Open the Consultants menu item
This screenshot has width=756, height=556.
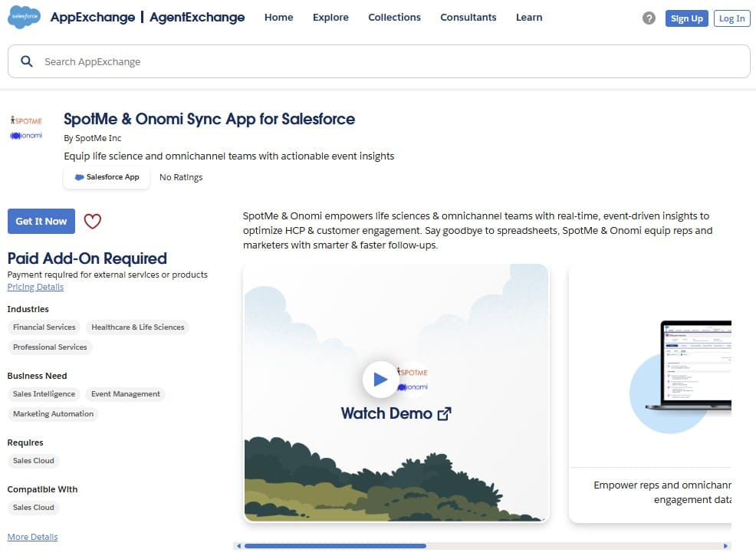(468, 18)
